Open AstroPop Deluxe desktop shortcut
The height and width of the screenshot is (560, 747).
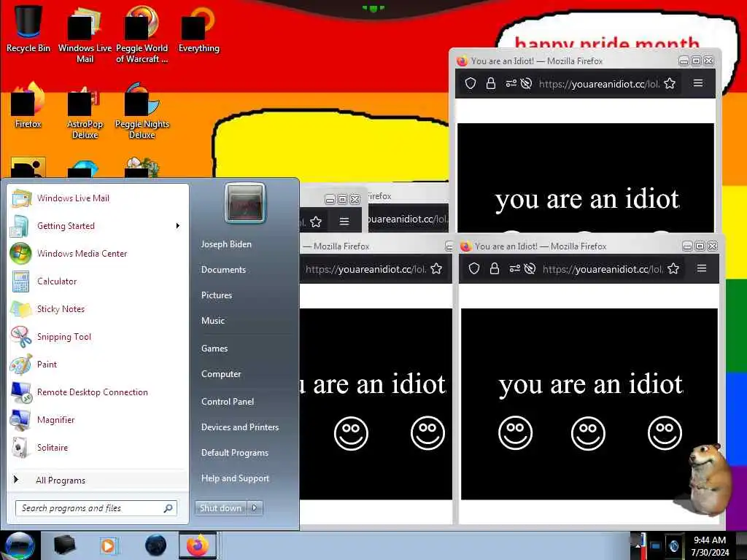coord(85,111)
